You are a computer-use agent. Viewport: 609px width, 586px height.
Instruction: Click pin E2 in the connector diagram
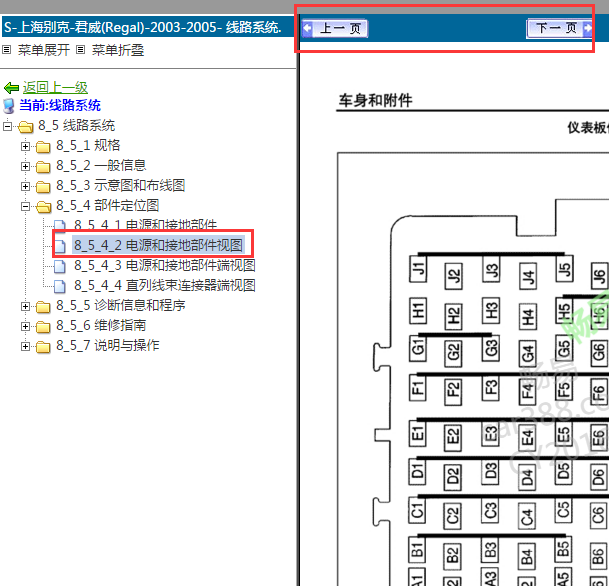pyautogui.click(x=453, y=436)
